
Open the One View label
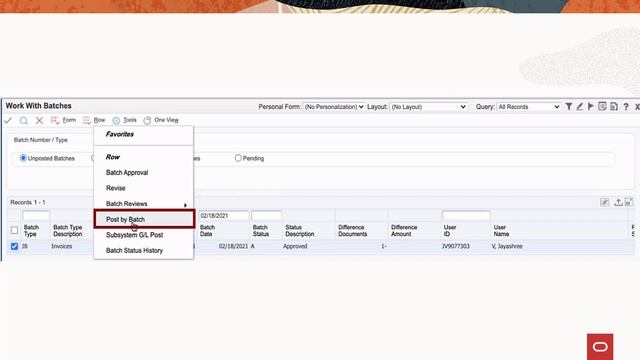[167, 120]
